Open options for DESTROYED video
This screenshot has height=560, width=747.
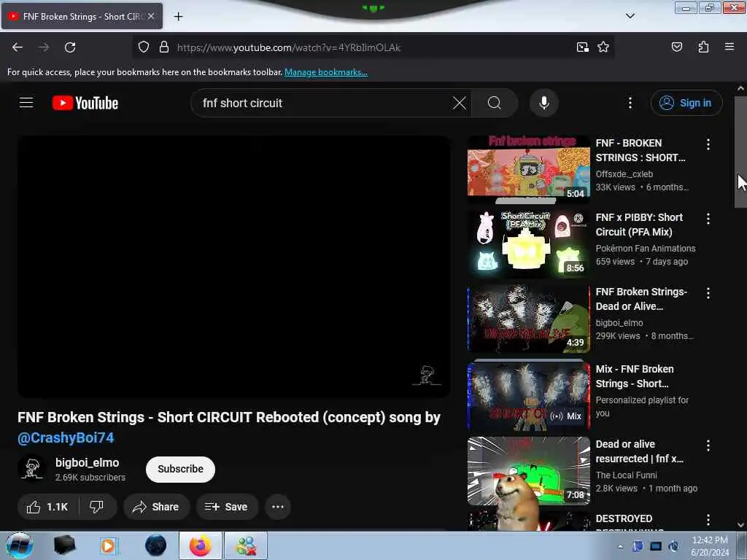(x=708, y=519)
